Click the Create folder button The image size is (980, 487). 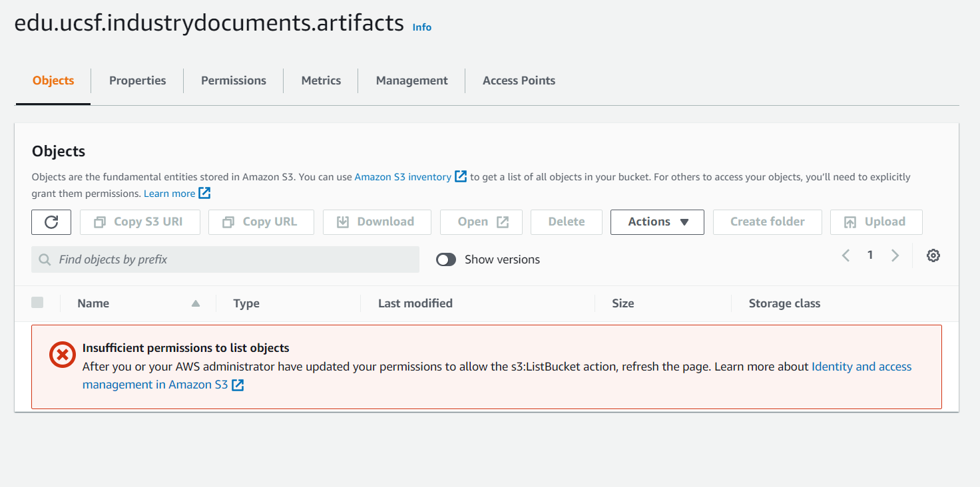click(768, 222)
